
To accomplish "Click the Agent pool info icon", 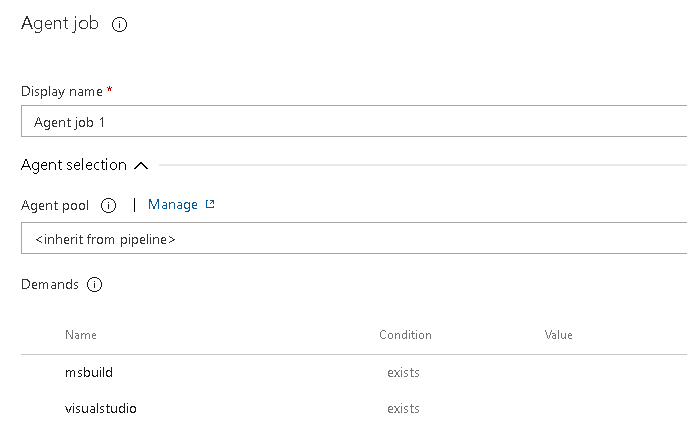I will (109, 205).
